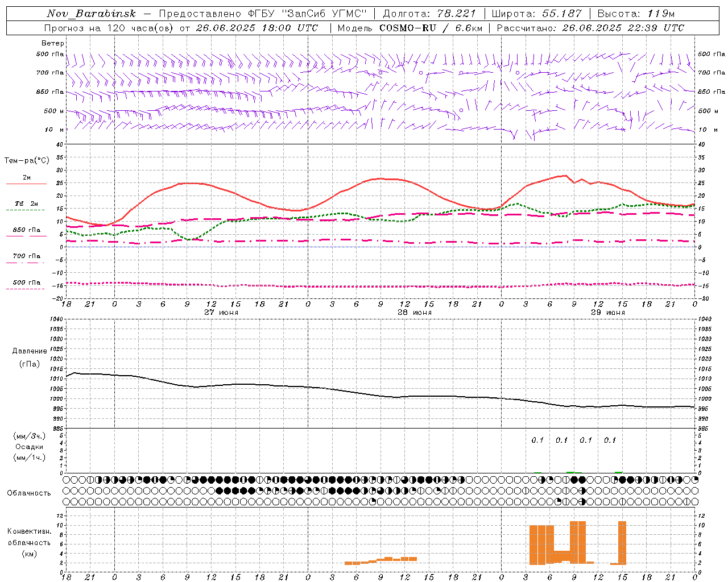
Task: Click the elevation label Высота: 119м
Action: (636, 14)
